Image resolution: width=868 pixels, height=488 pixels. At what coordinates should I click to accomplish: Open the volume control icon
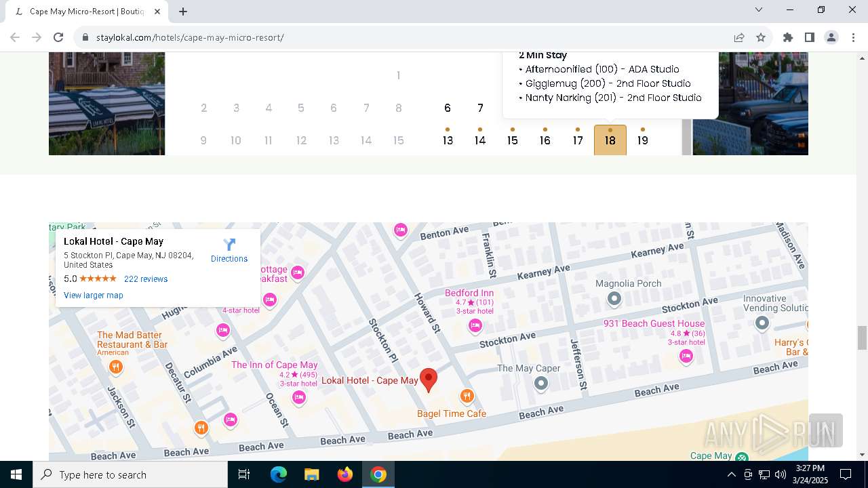[781, 474]
